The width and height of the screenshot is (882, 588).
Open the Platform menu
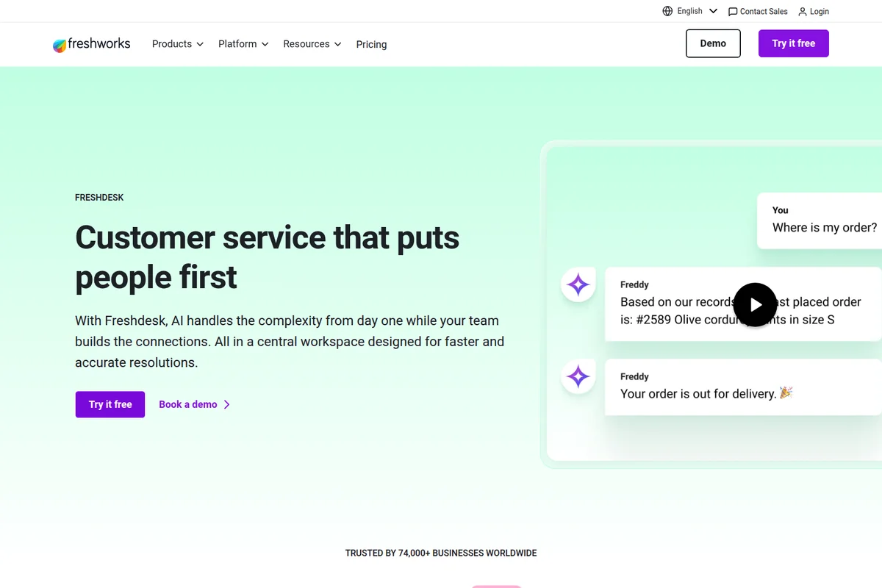[243, 44]
